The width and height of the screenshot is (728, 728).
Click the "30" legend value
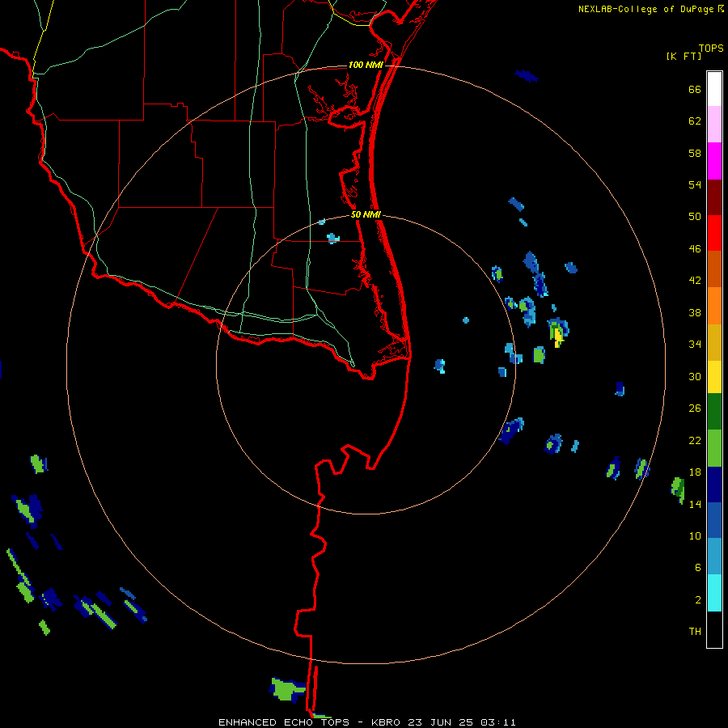click(x=695, y=376)
